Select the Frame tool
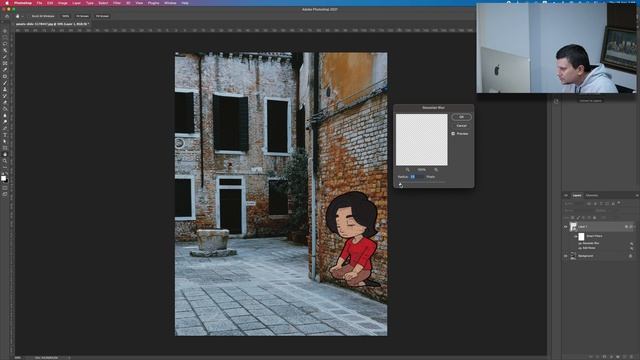640x360 pixels. pyautogui.click(x=5, y=63)
